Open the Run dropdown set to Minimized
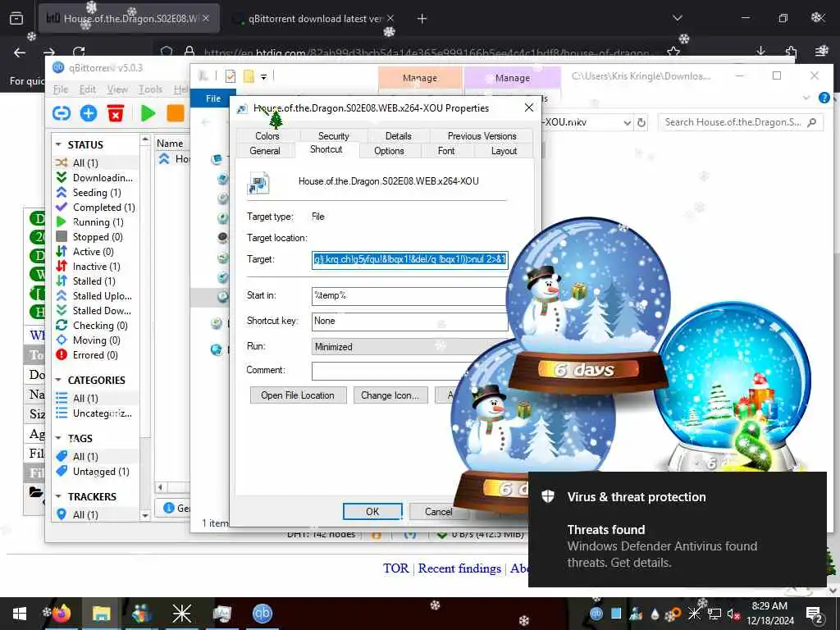This screenshot has width=840, height=630. pyautogui.click(x=410, y=347)
